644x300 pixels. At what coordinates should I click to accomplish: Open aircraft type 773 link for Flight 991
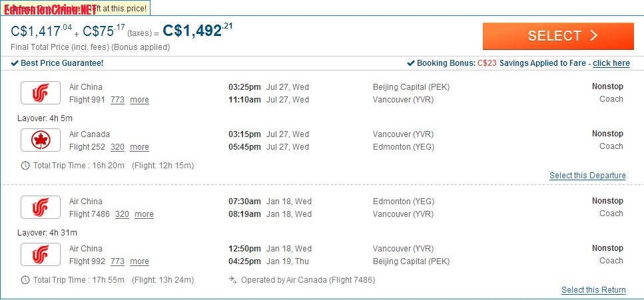click(117, 100)
